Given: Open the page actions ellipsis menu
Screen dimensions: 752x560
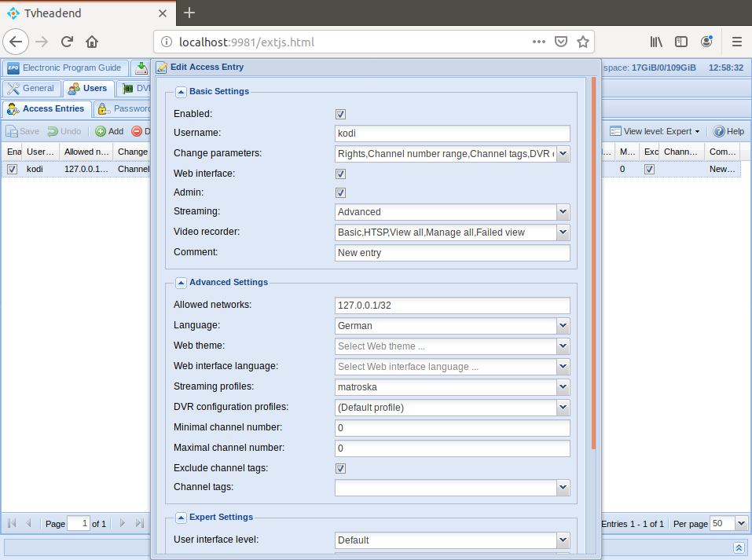Looking at the screenshot, I should click(x=538, y=42).
